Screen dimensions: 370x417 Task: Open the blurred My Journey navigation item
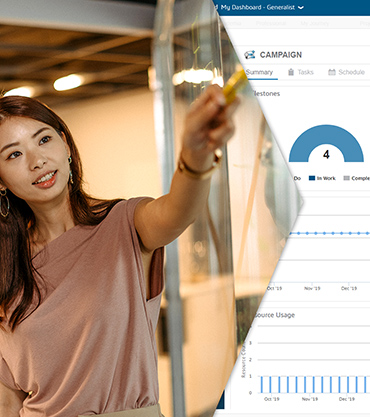(315, 23)
